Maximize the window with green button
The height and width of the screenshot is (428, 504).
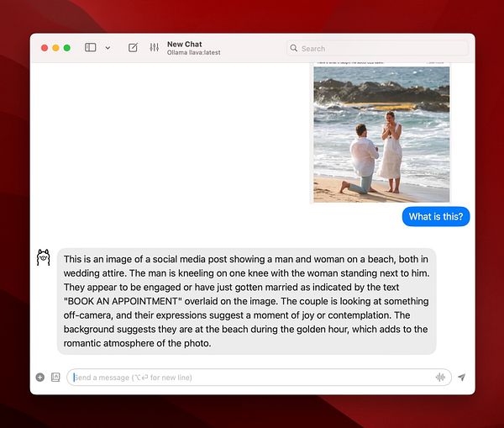click(x=67, y=48)
